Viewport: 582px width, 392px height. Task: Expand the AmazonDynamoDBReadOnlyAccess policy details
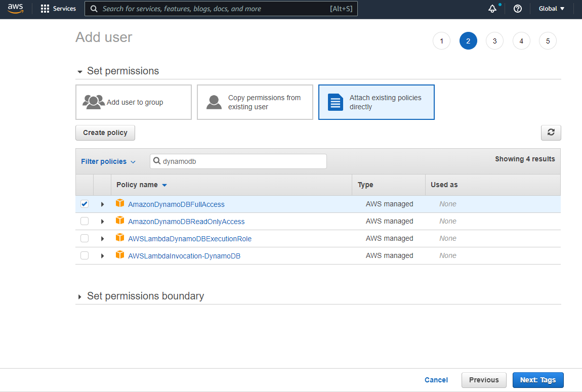102,222
